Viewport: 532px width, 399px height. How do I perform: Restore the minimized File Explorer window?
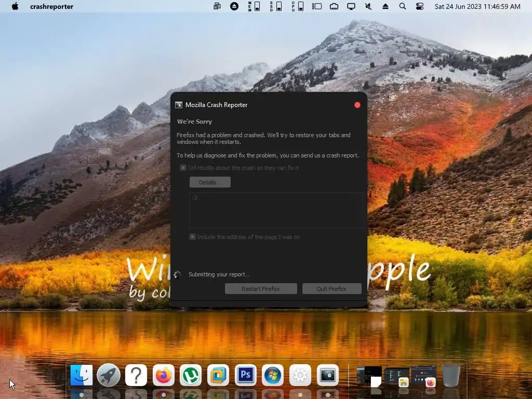[397, 376]
